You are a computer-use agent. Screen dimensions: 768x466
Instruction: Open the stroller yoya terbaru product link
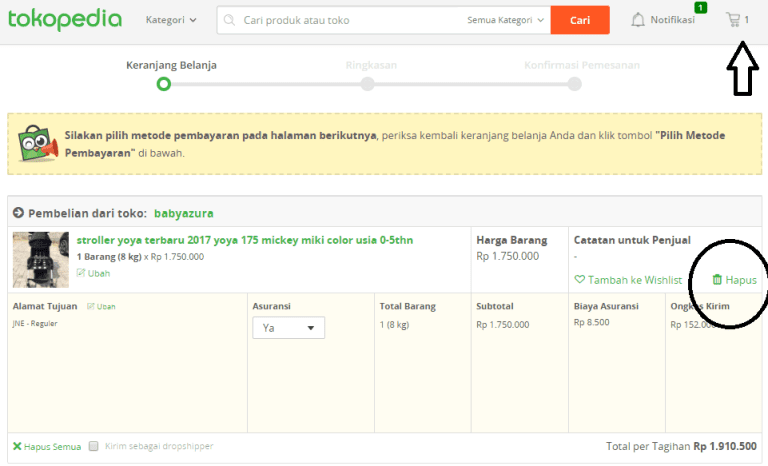click(244, 240)
